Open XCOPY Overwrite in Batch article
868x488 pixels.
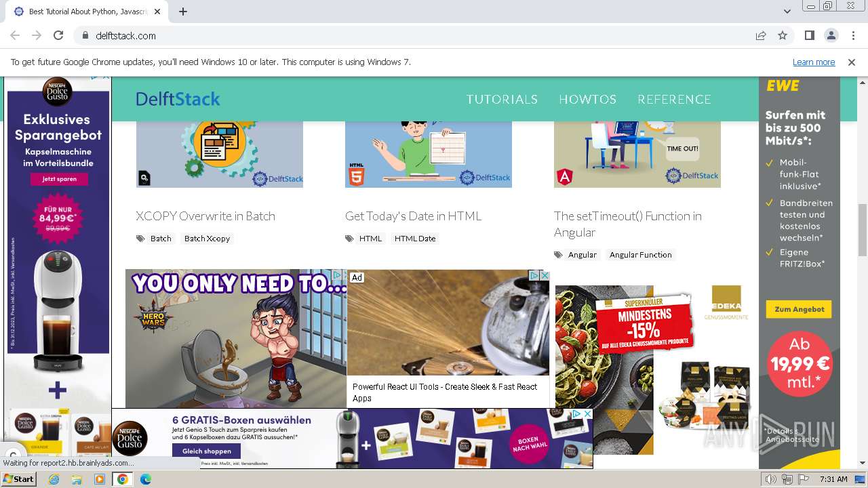coord(205,216)
